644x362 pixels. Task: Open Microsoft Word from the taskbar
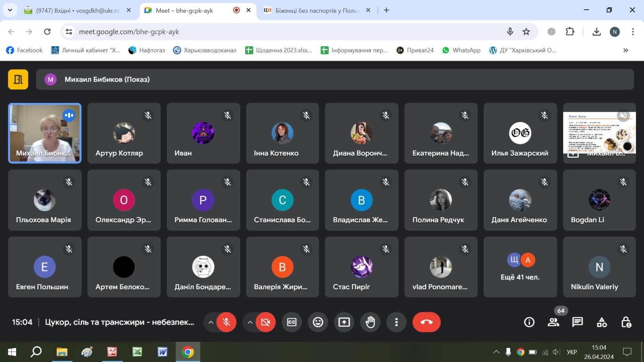[x=163, y=352]
